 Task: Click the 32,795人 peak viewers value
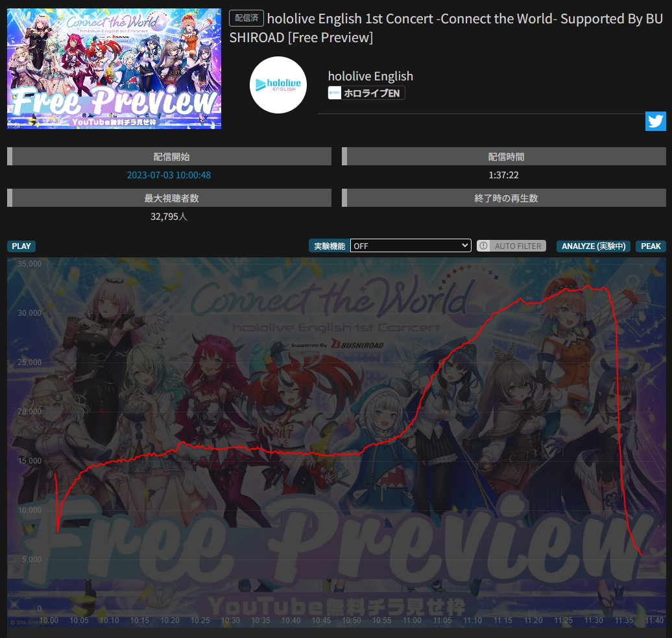pos(169,217)
